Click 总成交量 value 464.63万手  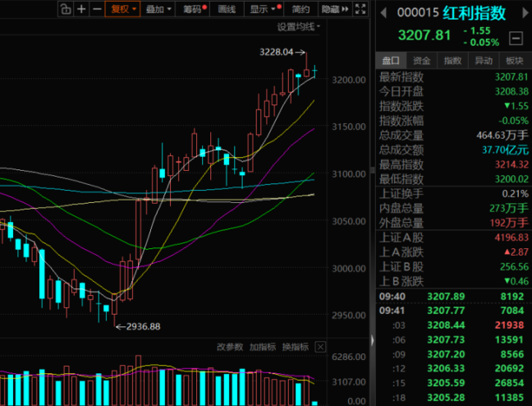tap(502, 136)
